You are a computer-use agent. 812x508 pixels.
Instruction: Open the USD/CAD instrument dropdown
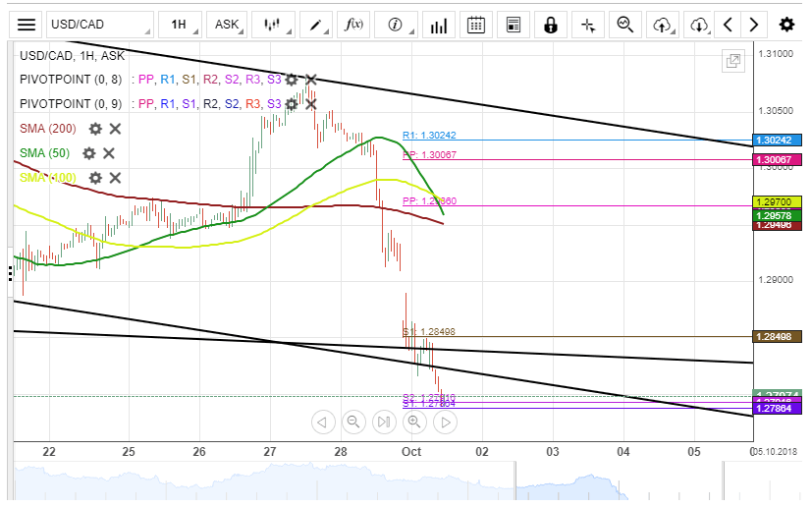pos(100,25)
